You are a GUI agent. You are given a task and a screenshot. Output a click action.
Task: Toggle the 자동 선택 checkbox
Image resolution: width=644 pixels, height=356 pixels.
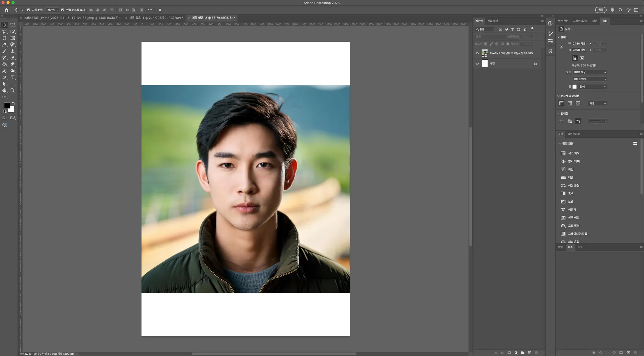(x=29, y=10)
